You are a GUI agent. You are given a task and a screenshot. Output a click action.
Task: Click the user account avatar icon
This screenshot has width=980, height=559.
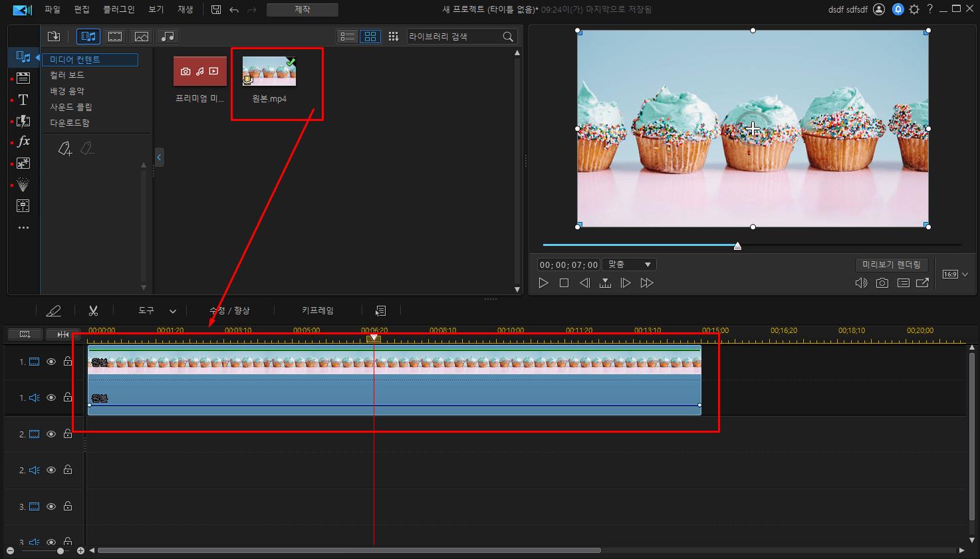click(879, 9)
